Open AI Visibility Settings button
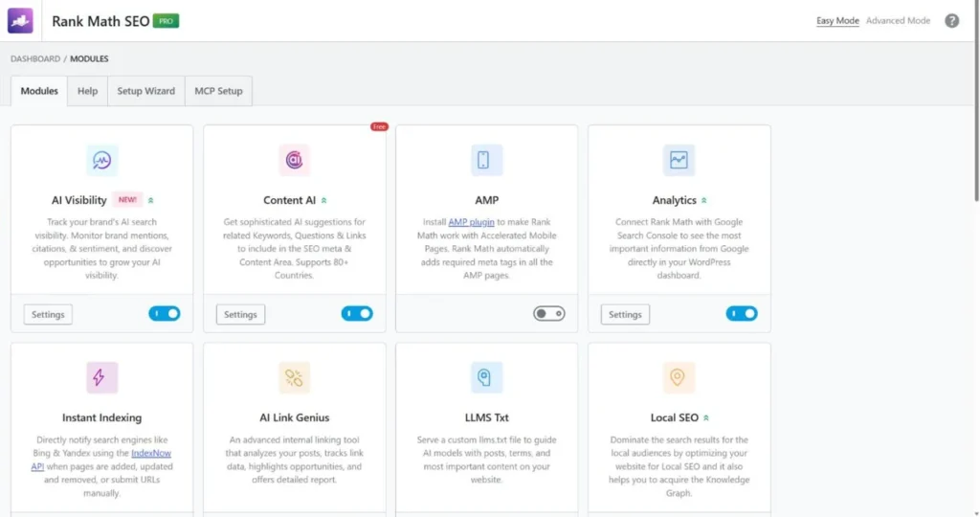Viewport: 980px width, 517px height. [48, 314]
